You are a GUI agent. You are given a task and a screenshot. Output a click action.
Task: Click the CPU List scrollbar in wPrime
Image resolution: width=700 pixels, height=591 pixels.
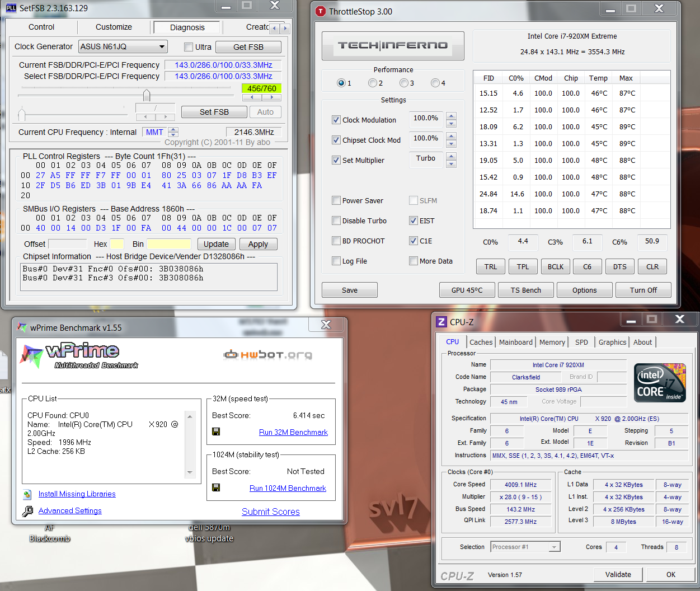(190, 444)
